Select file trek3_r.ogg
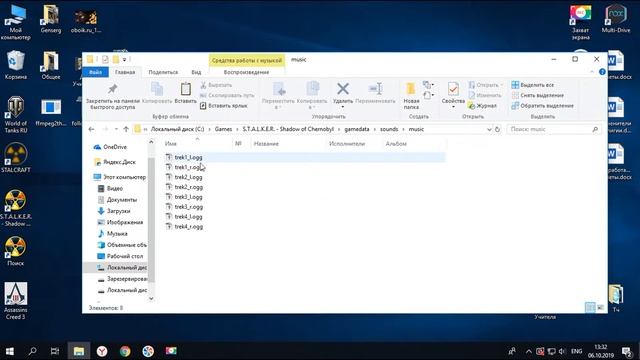Screen dimensions: 640x360 pyautogui.click(x=189, y=207)
